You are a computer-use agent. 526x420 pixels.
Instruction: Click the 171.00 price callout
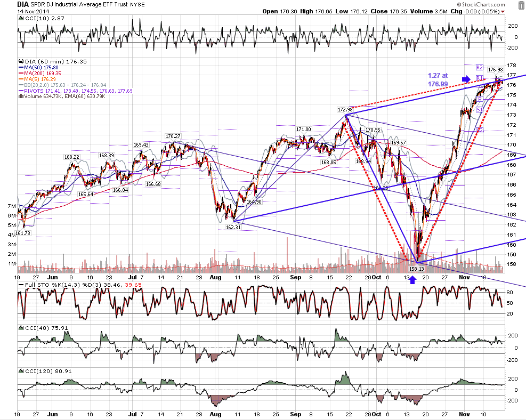pyautogui.click(x=304, y=130)
